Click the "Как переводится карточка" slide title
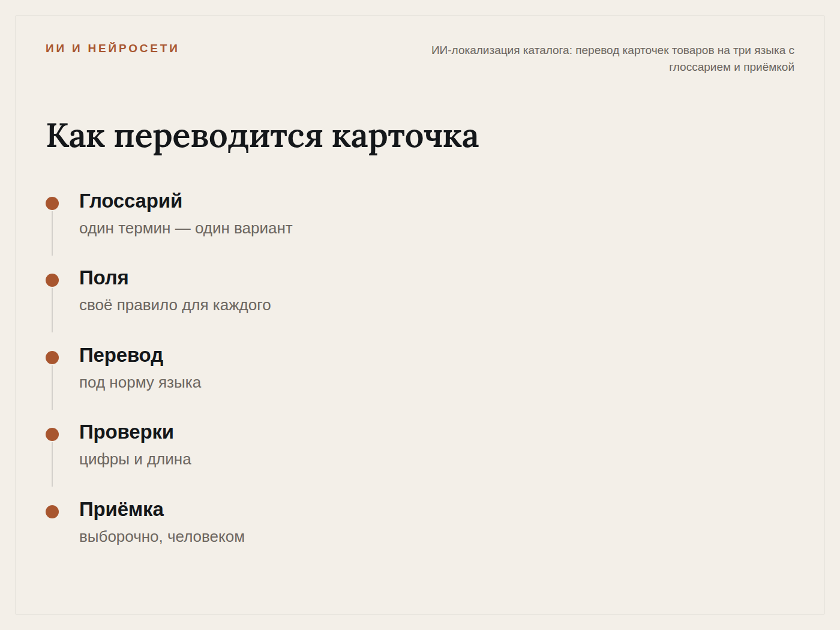The width and height of the screenshot is (840, 630). (262, 136)
